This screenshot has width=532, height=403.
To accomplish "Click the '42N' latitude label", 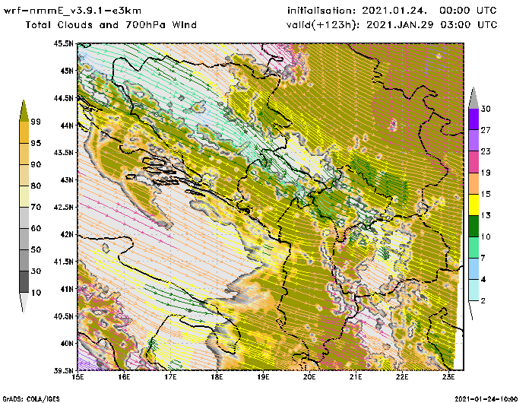I will (x=67, y=234).
